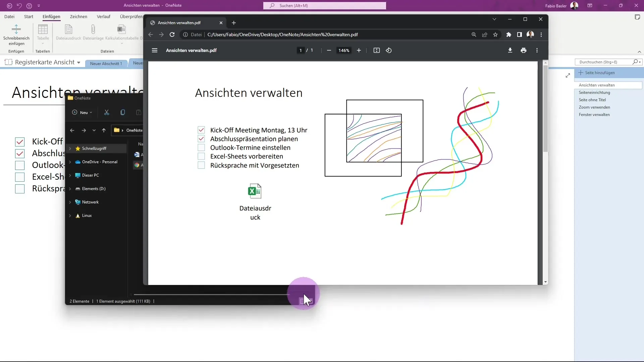
Task: Bookmark this page with star icon
Action: click(x=495, y=35)
